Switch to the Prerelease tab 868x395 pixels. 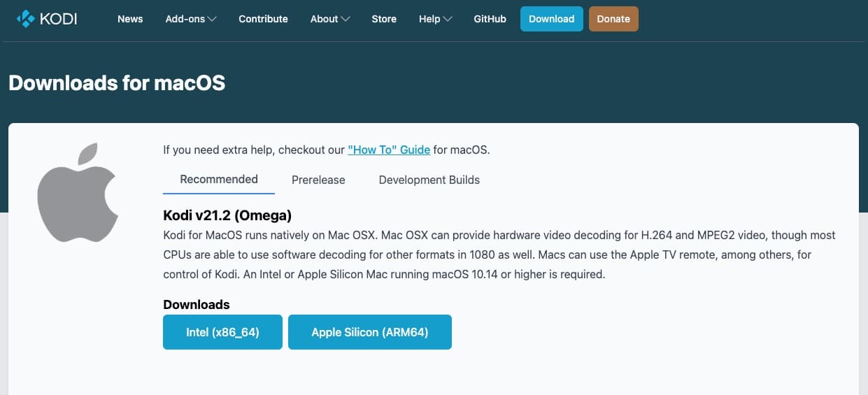[318, 180]
